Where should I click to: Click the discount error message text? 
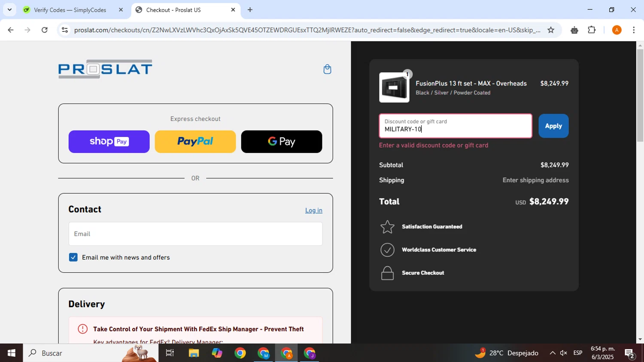434,145
